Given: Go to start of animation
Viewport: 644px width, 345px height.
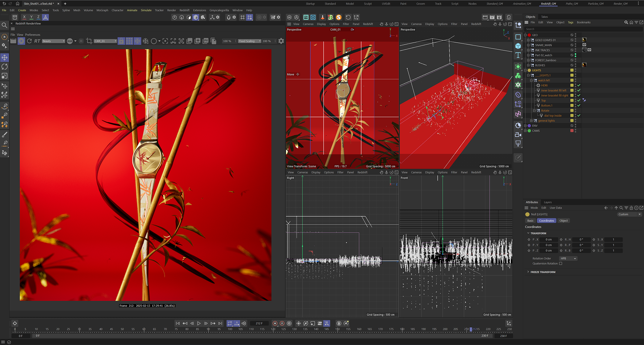Looking at the screenshot, I should point(178,323).
